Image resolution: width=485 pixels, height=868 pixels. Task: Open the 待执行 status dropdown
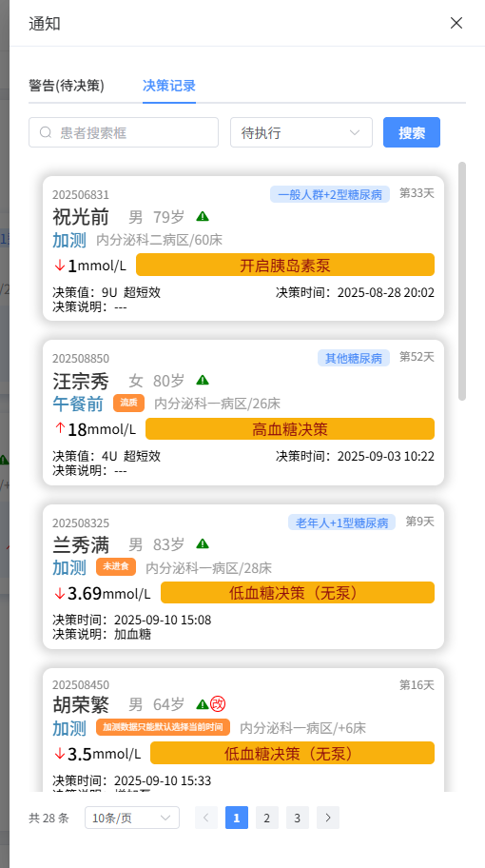pos(301,132)
